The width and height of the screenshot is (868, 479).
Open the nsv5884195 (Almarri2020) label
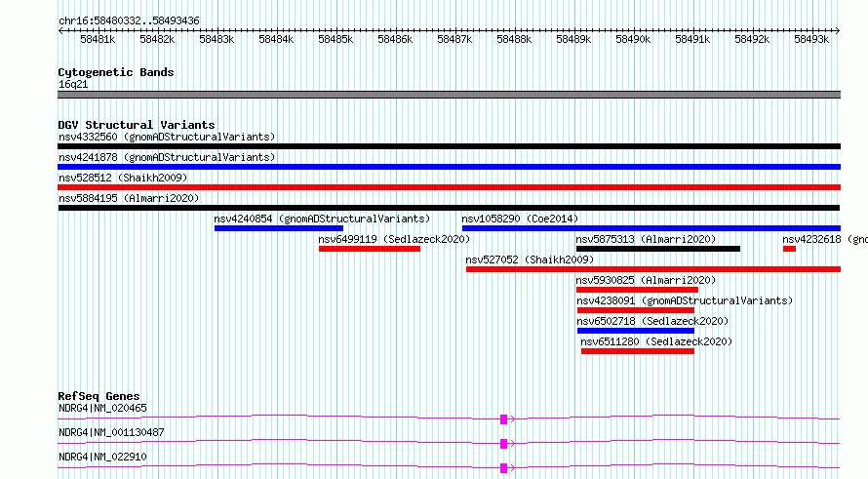pos(129,198)
